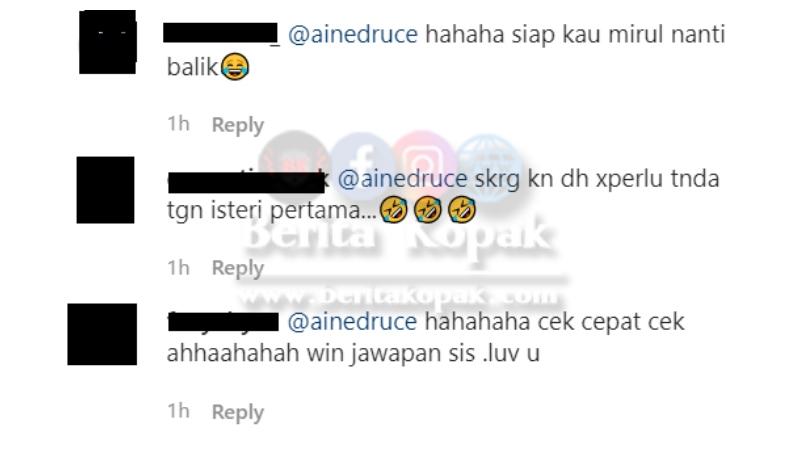Viewport: 800px width, 468px height.
Task: Click the globe website icon in the watermark
Action: coord(488,166)
